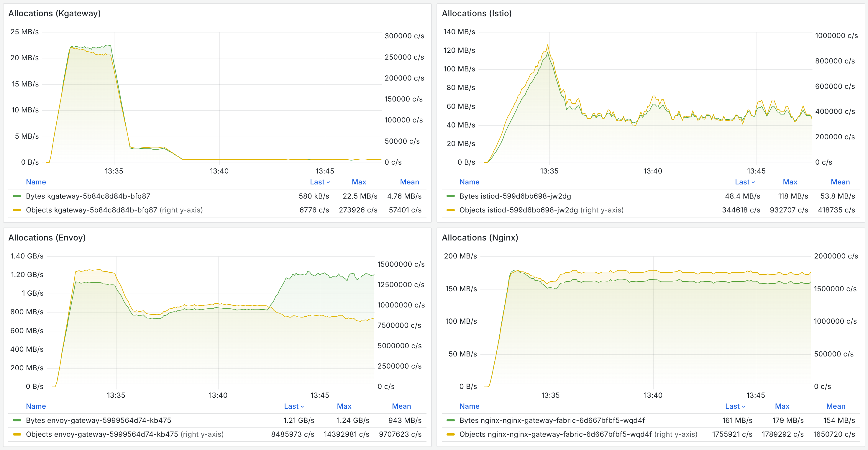868x450 pixels.
Task: Toggle Objects istiod-599d6bb698-jw2dg series visibility
Action: 518,210
